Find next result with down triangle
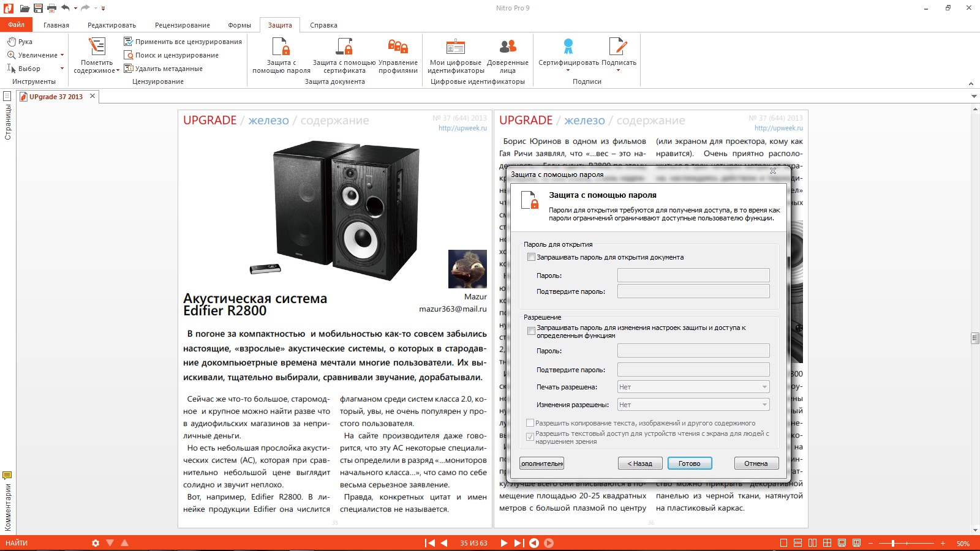 [x=110, y=543]
